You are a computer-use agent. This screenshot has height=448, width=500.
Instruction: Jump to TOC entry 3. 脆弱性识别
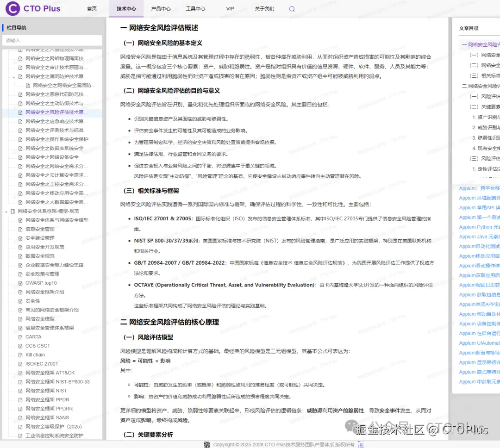[486, 138]
